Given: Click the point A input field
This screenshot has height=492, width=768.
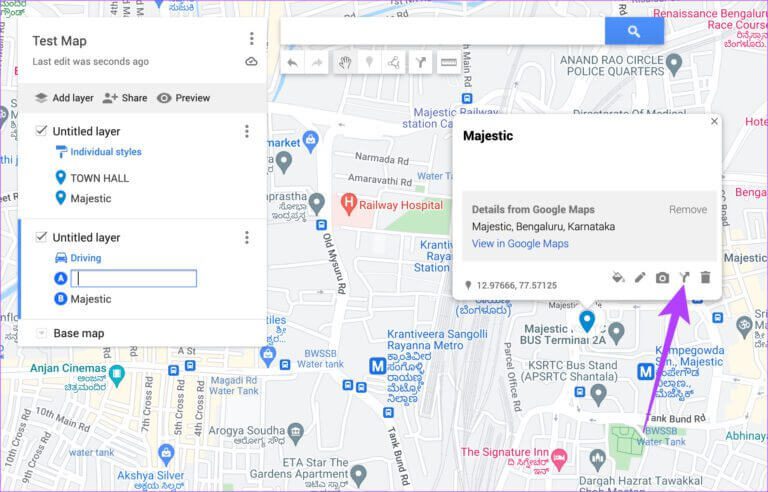Looking at the screenshot, I should coord(134,278).
